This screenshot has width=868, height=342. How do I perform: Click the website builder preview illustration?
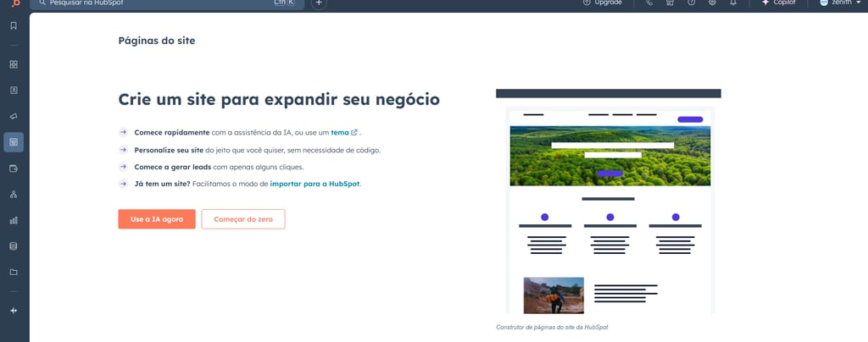609,201
